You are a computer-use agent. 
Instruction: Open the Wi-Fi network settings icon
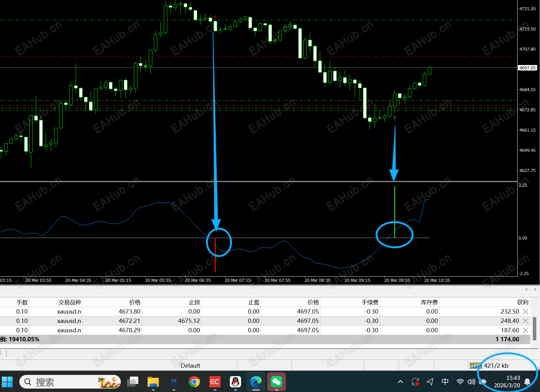[460, 382]
